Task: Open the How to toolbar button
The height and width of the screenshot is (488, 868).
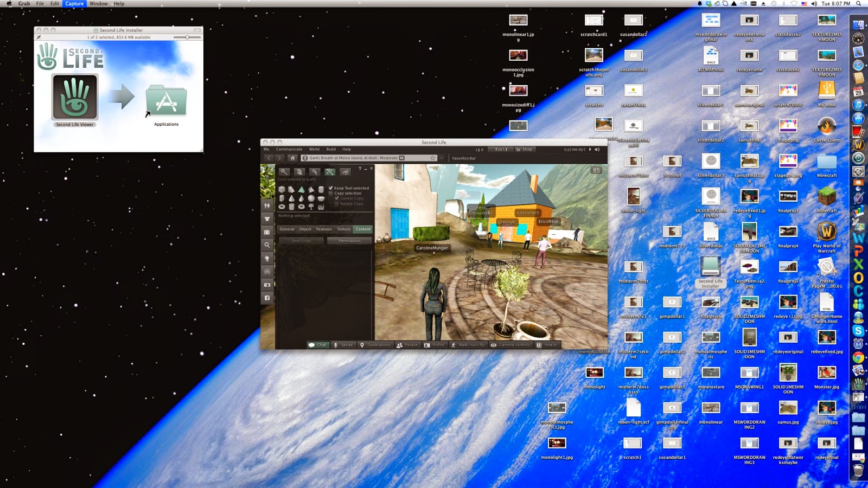Action: (x=547, y=345)
